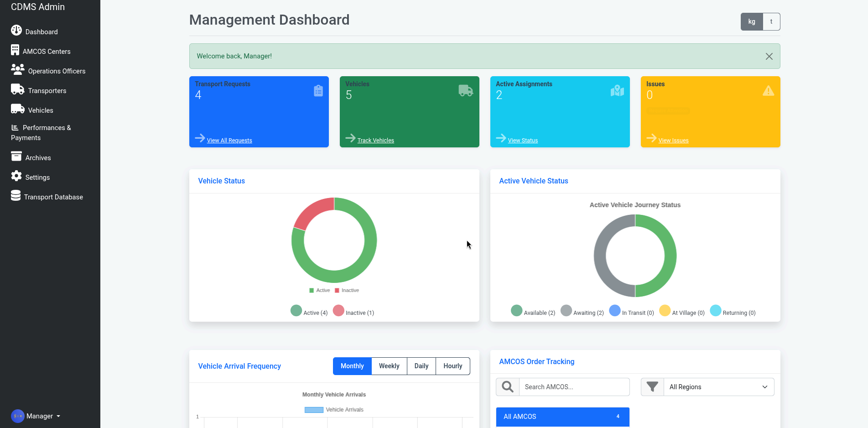Click the Dashboard gauge icon

16,30
